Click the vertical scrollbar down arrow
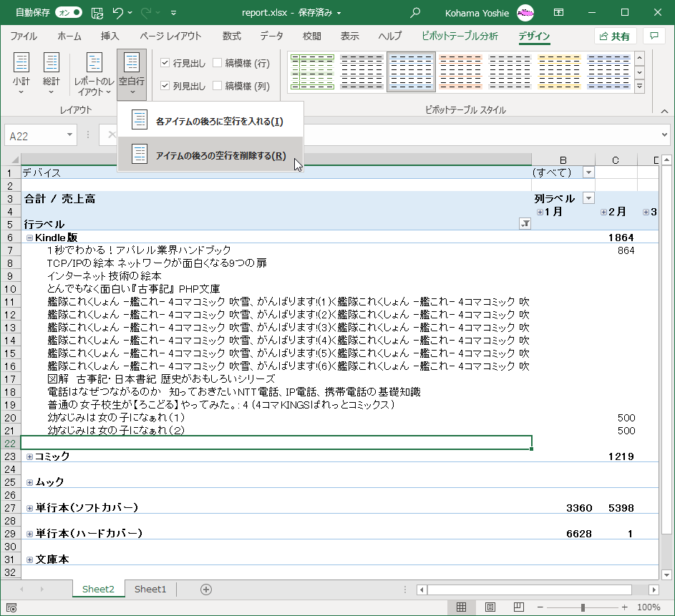This screenshot has width=675, height=616. pos(666,575)
